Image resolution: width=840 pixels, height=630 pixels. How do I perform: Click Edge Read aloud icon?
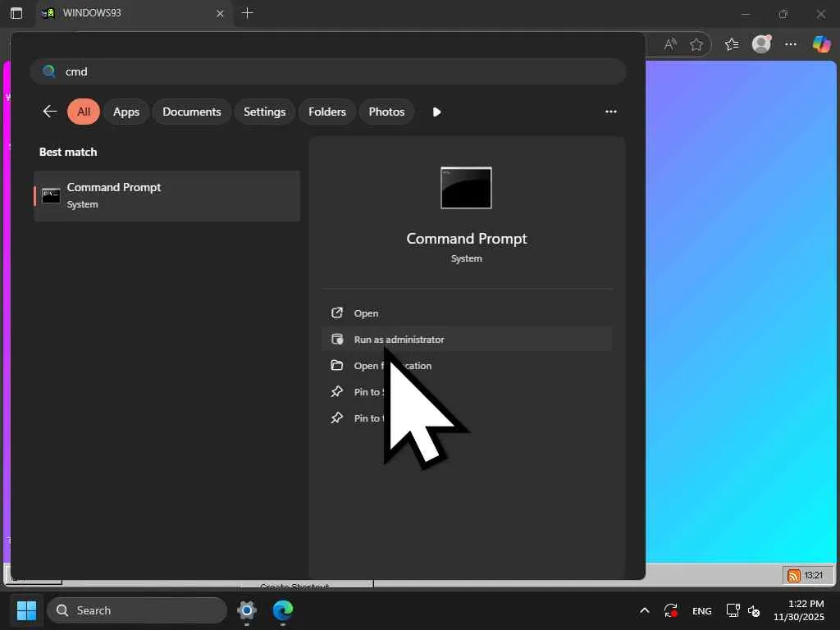click(670, 44)
